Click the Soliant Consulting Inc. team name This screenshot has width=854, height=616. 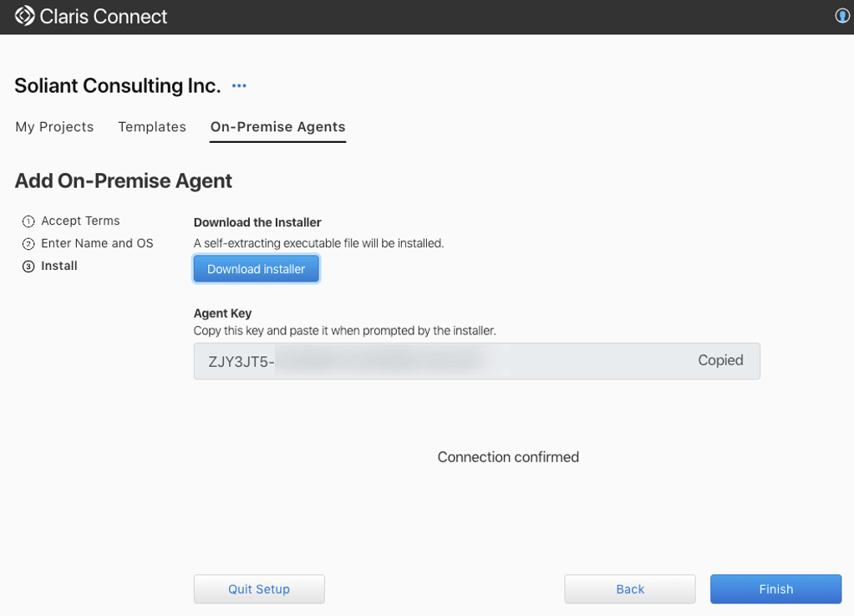[118, 86]
